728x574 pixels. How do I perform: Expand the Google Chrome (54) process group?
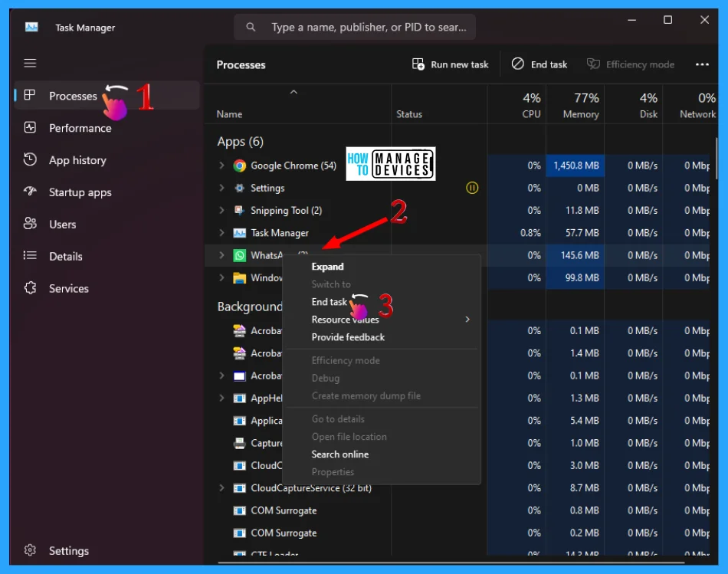pos(222,166)
